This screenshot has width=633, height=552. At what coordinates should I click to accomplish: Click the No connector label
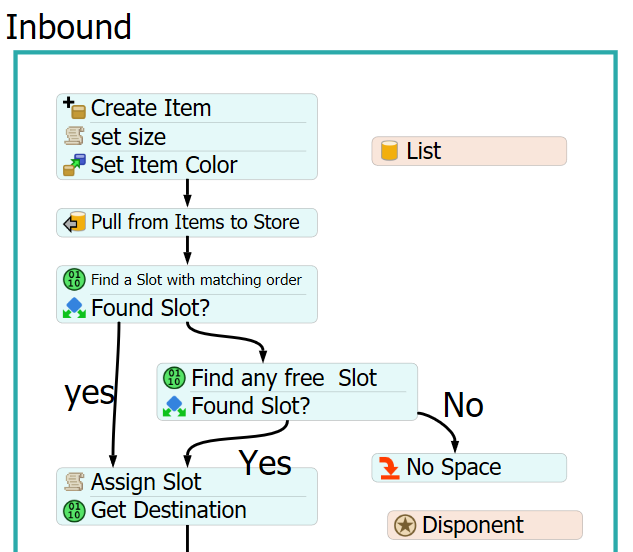pos(463,405)
